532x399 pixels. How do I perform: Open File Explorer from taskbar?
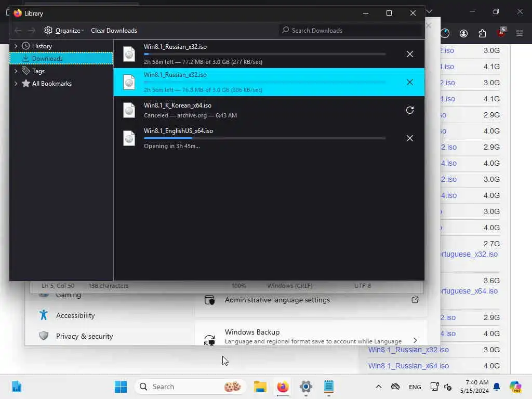point(260,387)
